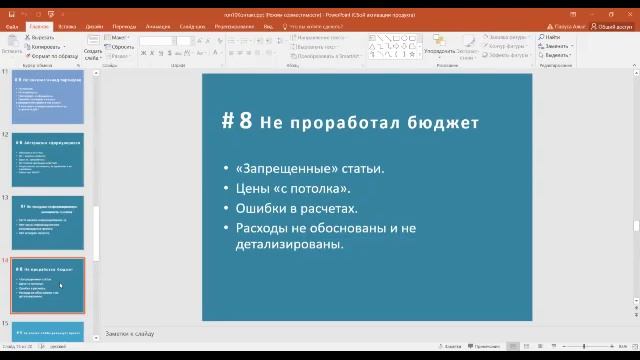The width and height of the screenshot is (640, 360).
Task: Toggle bold Ж formatting
Action: coord(144,53)
